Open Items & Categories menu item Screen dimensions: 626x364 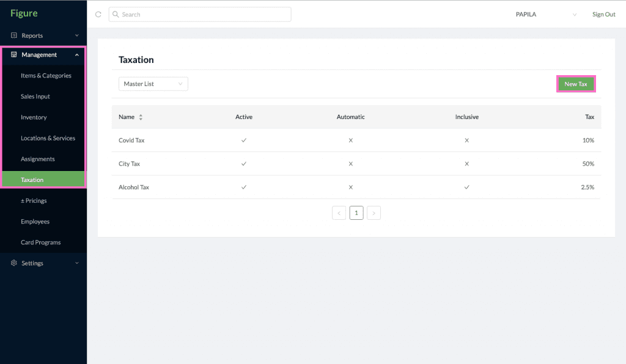click(46, 76)
